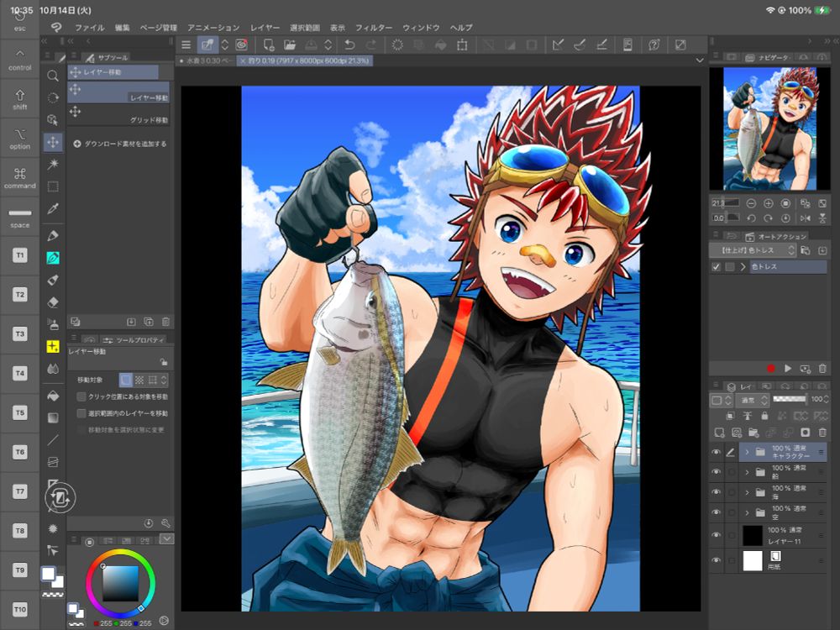This screenshot has width=840, height=630.
Task: Click the Redo arrow in command bar
Action: pos(370,45)
